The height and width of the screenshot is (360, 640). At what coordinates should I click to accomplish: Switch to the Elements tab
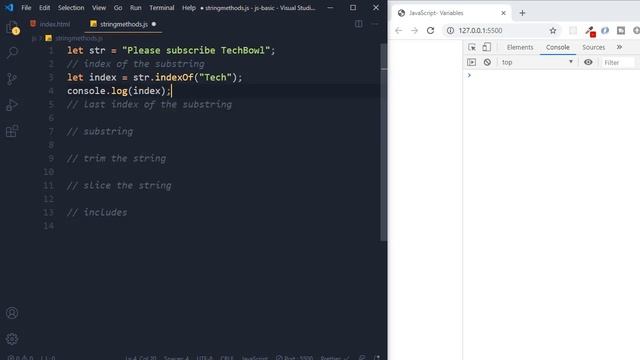pos(520,47)
